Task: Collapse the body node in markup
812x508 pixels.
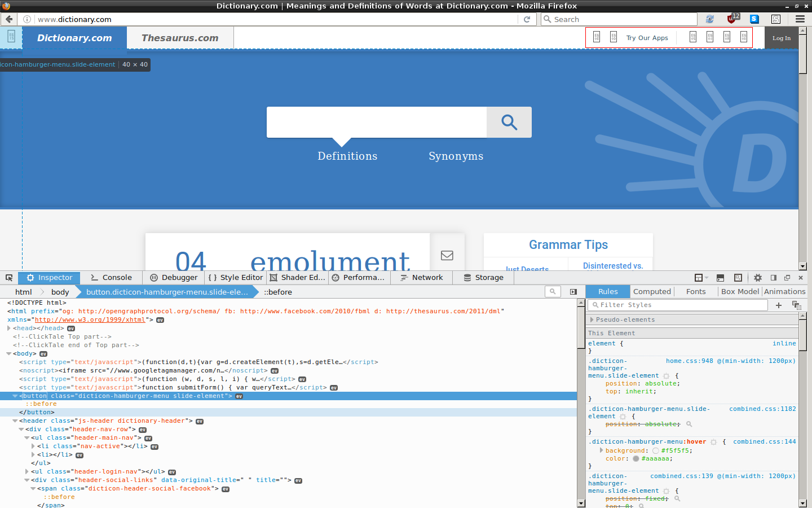Action: click(x=9, y=354)
